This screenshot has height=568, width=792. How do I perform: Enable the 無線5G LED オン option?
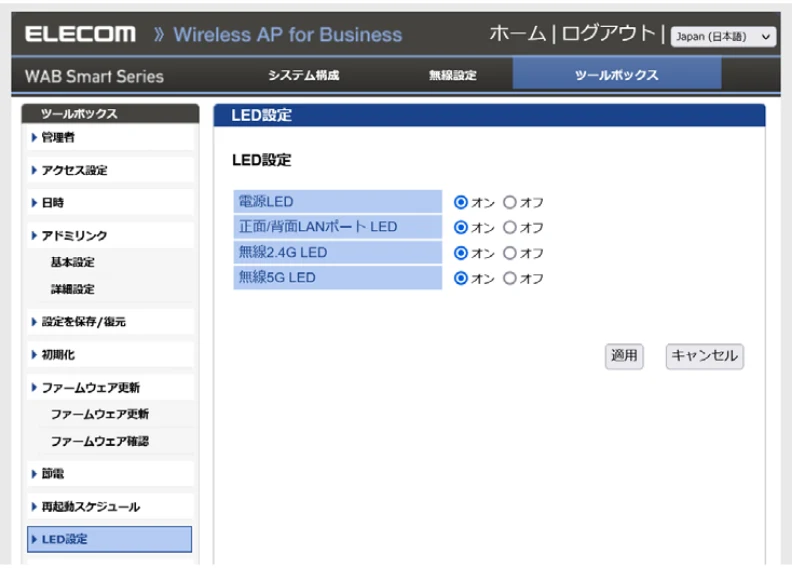tap(460, 278)
